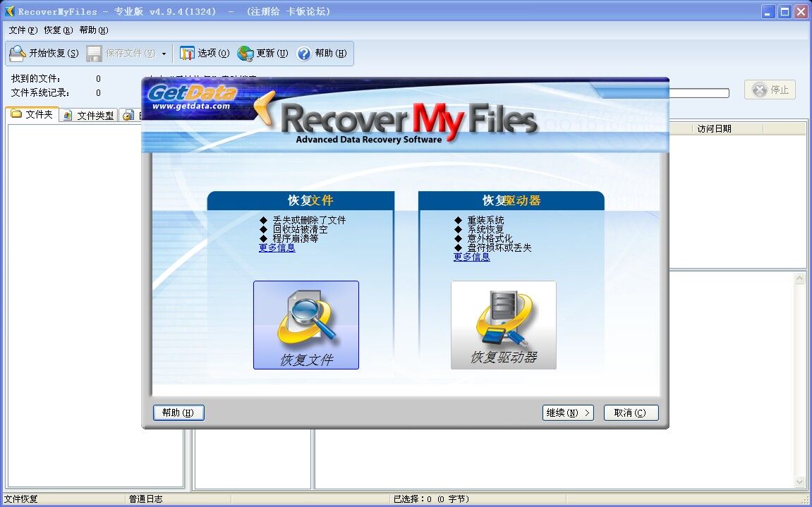
Task: Click 更多信息 link under 恢复文件
Action: pyautogui.click(x=277, y=248)
